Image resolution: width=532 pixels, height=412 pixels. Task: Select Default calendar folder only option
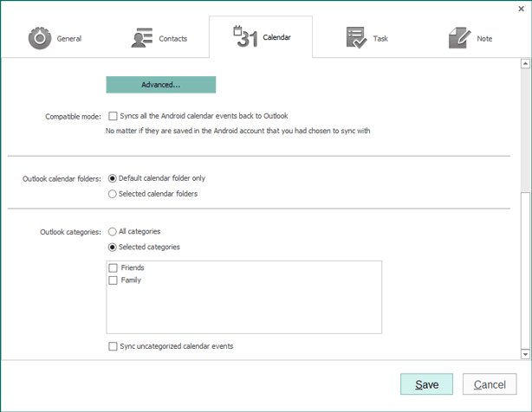pos(112,178)
